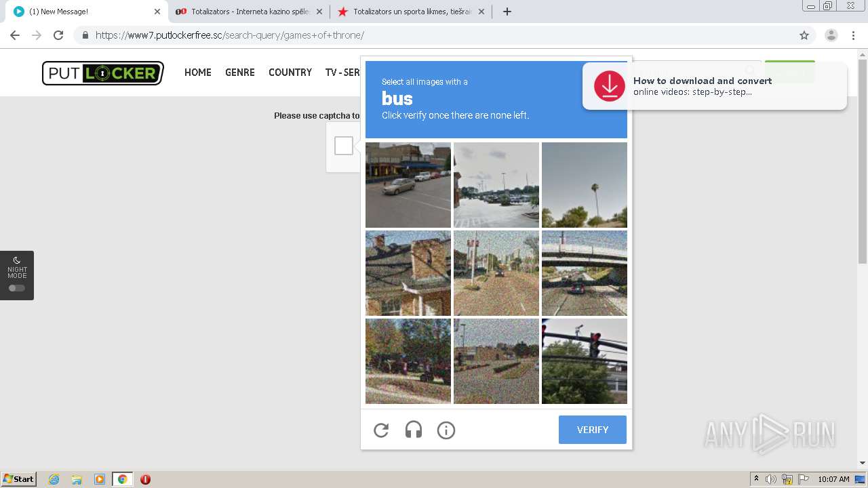Open the captcha help info icon
The width and height of the screenshot is (868, 488).
[446, 430]
